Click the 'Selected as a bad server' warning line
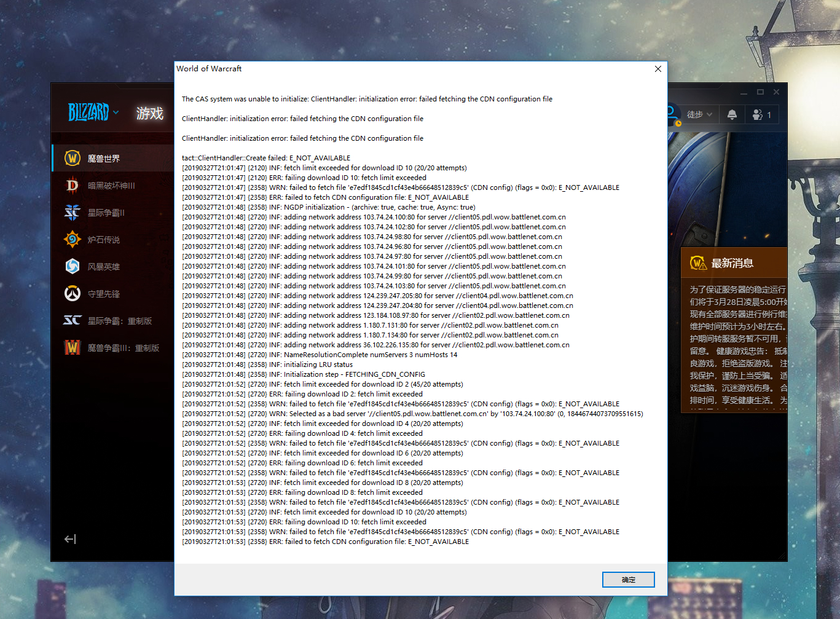Image resolution: width=840 pixels, height=619 pixels. tap(413, 414)
